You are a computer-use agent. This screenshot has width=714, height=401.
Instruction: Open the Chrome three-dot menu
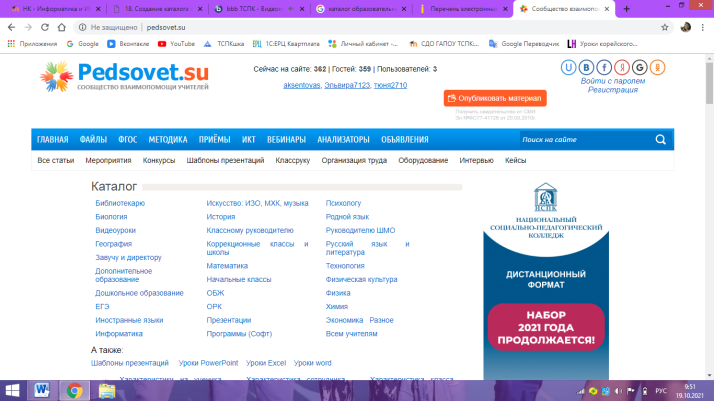coord(703,27)
